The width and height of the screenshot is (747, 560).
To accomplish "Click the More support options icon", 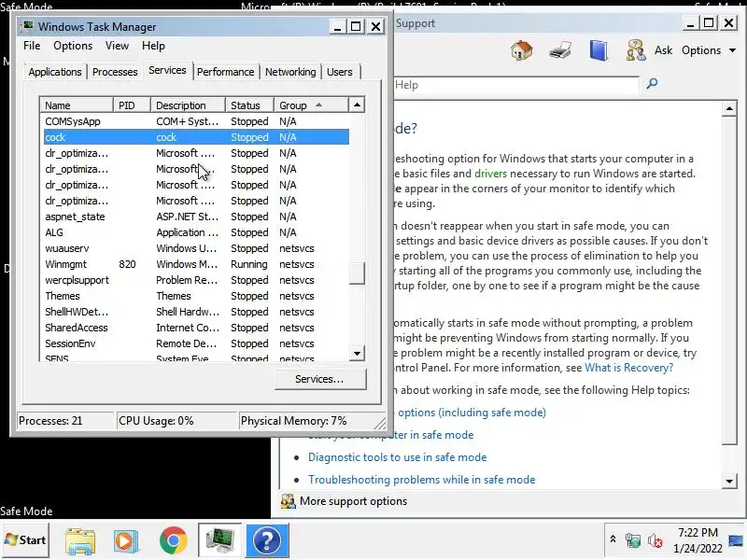I will click(x=288, y=501).
